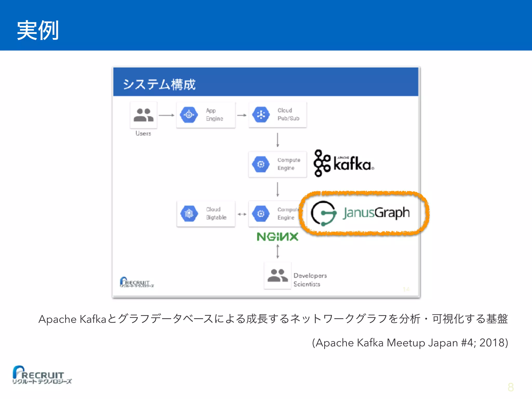Click the Recruit Technologies logo at slide footer
The height and width of the screenshot is (399, 532).
[x=42, y=375]
